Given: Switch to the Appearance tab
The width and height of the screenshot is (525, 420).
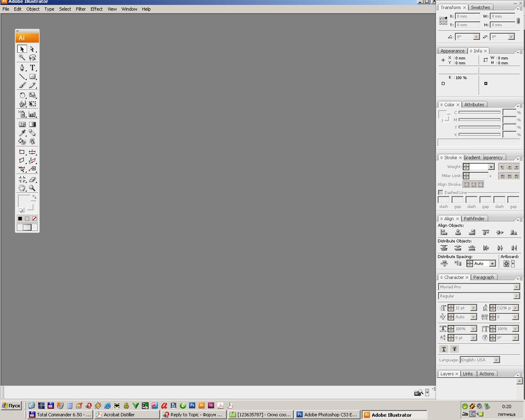Looking at the screenshot, I should tap(452, 51).
